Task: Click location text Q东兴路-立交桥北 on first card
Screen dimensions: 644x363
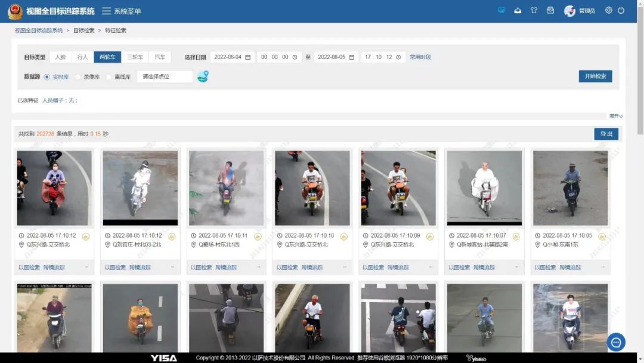Action: (48, 245)
